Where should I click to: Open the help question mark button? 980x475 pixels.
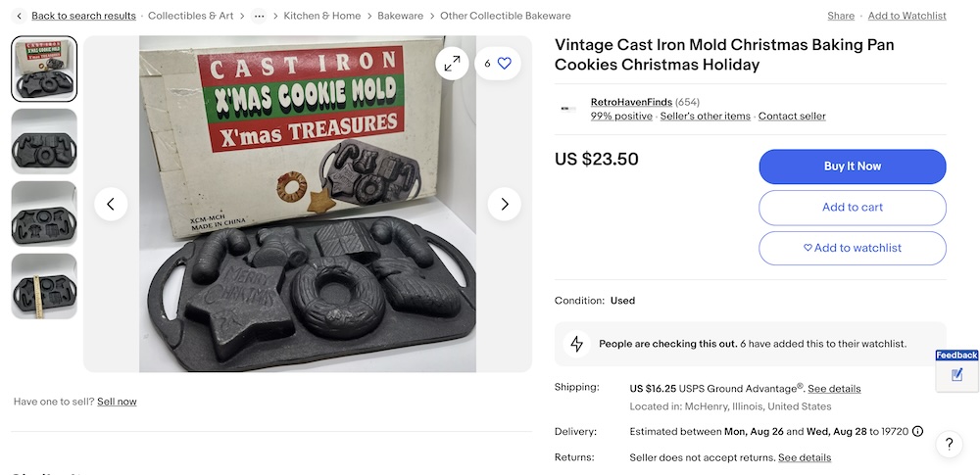[949, 445]
